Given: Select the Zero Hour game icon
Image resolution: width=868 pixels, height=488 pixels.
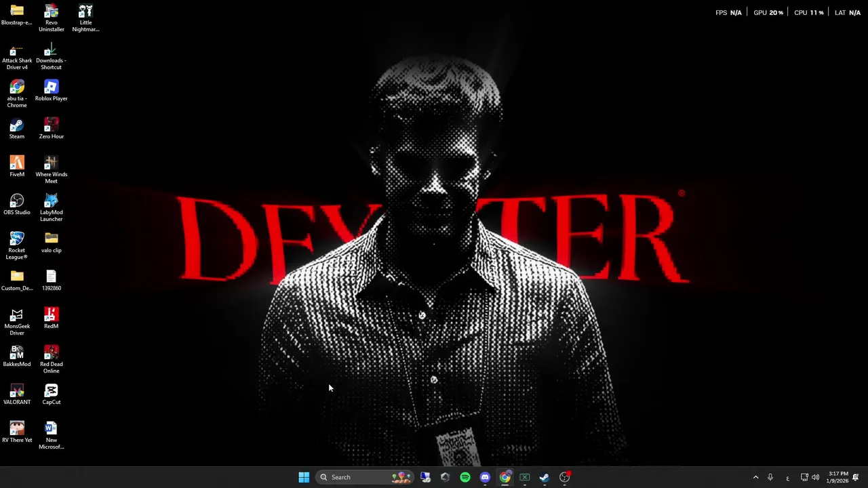Looking at the screenshot, I should [52, 129].
